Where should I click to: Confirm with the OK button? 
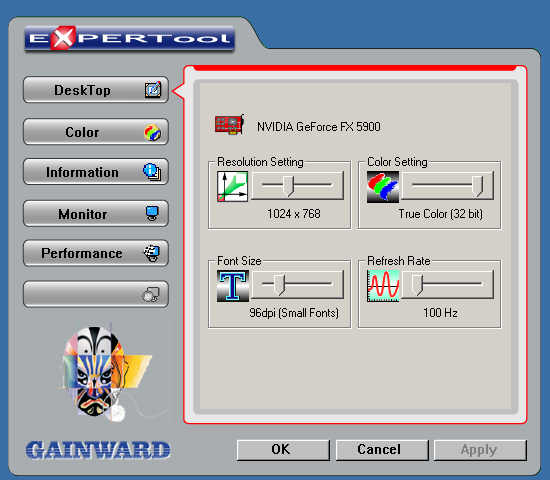(283, 450)
